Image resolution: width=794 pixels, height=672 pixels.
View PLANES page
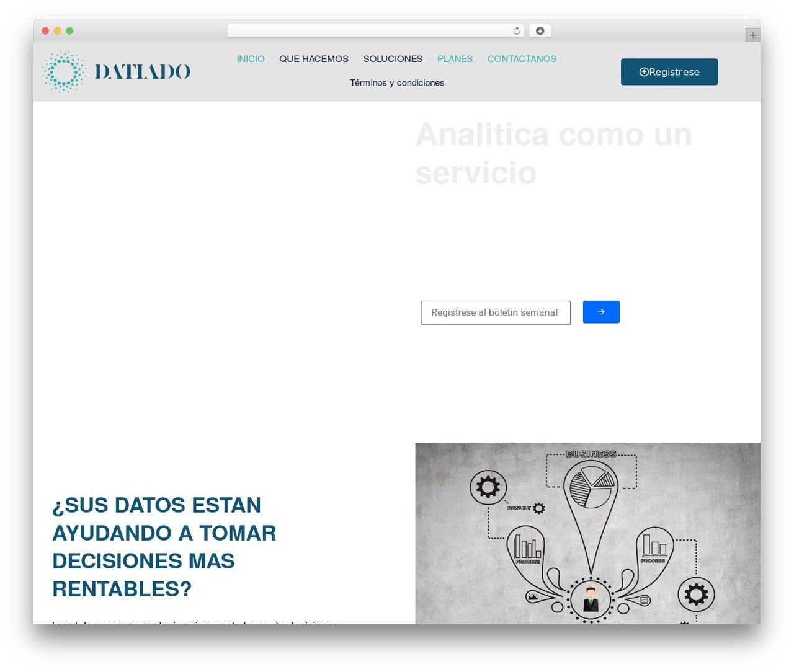pyautogui.click(x=455, y=59)
